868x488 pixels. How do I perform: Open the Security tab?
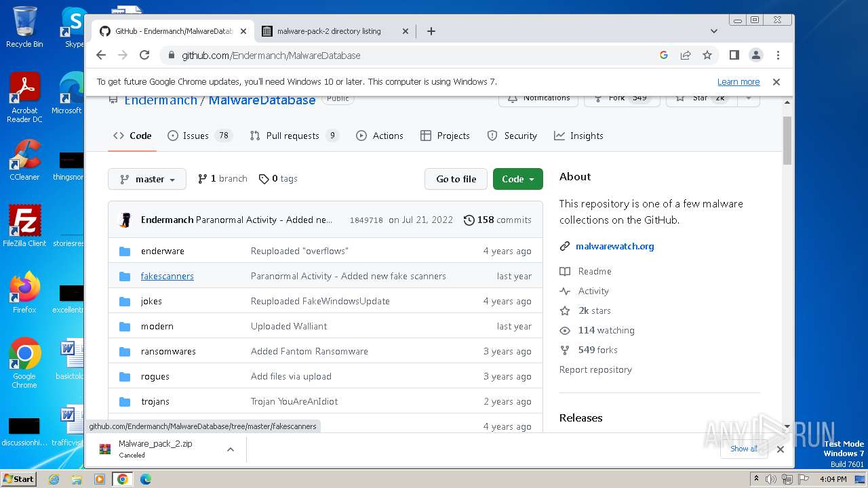[512, 136]
